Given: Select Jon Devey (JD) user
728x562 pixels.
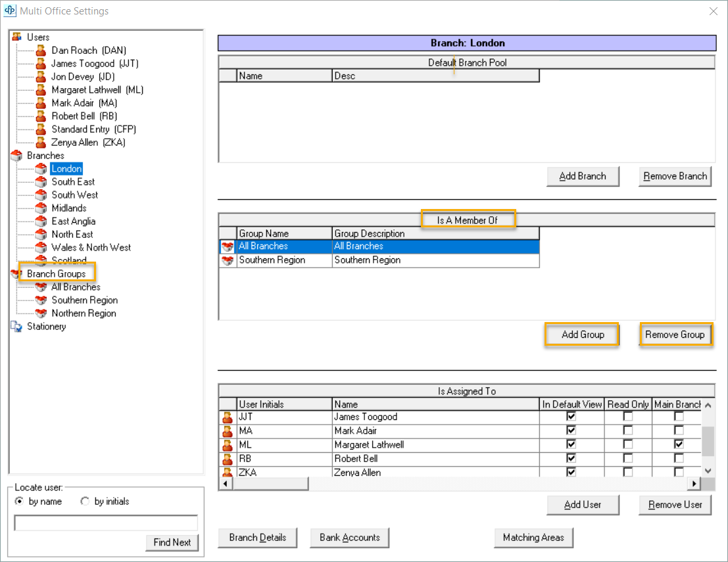Looking at the screenshot, I should [x=83, y=76].
